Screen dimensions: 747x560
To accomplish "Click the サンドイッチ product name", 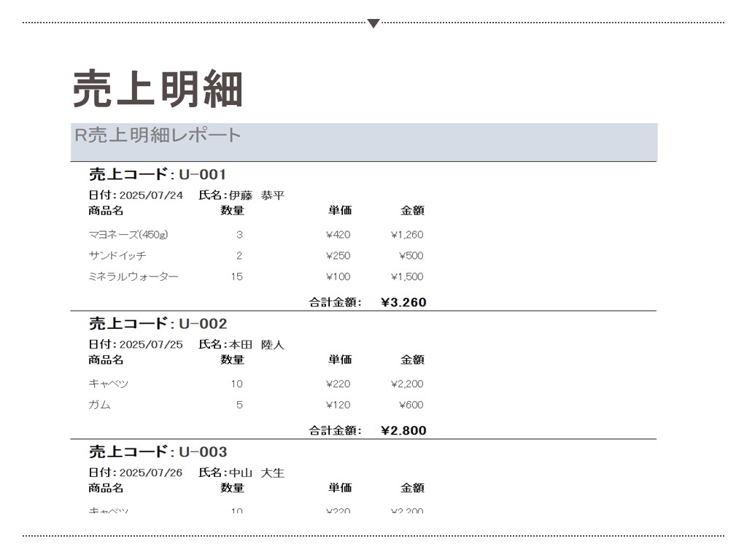I will [117, 256].
